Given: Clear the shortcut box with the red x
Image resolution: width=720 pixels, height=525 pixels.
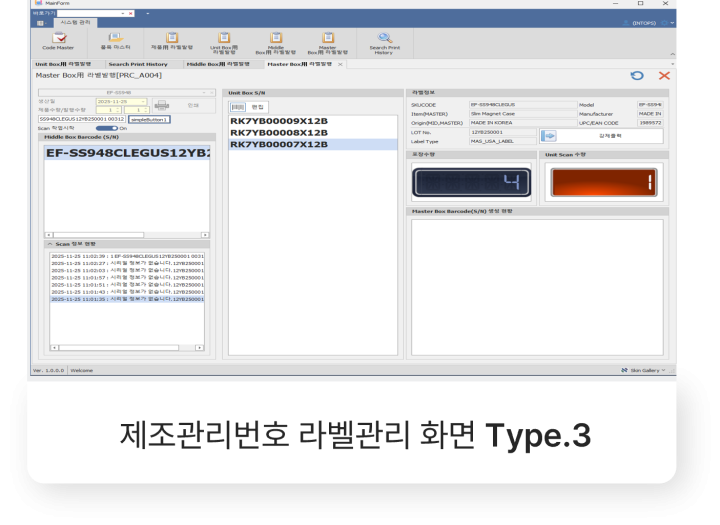Looking at the screenshot, I should click(x=130, y=13).
